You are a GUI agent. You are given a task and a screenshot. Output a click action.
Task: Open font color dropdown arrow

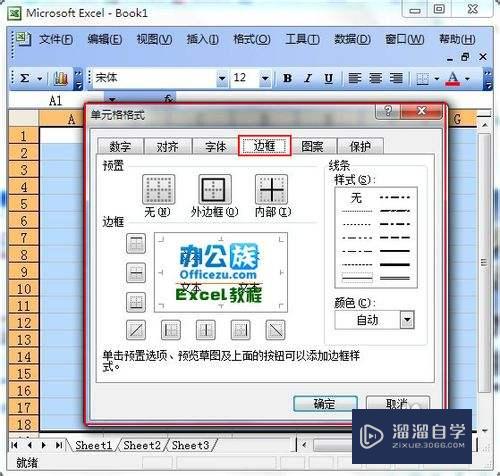click(467, 79)
